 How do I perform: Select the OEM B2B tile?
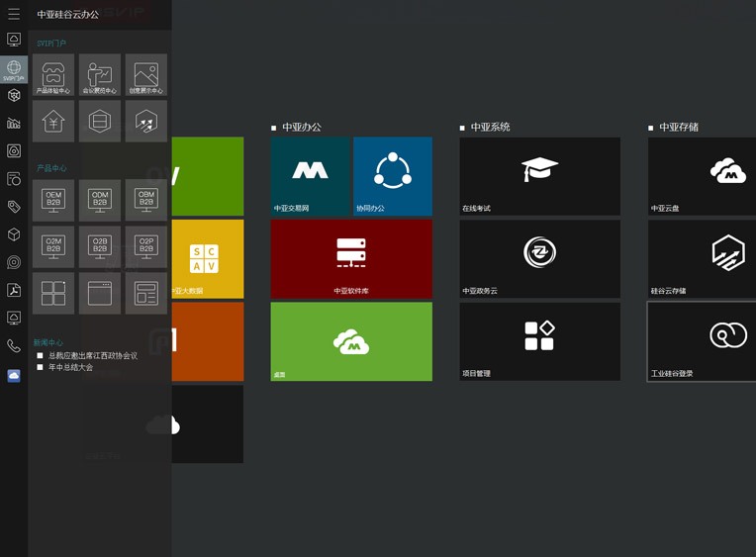[x=53, y=200]
